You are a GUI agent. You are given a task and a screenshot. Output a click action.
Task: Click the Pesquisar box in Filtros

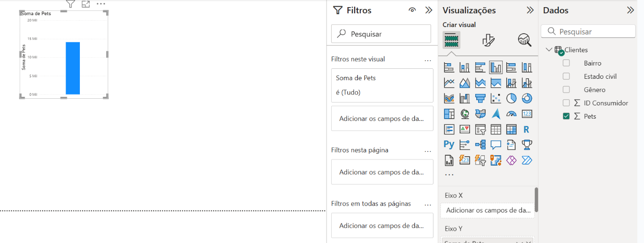pyautogui.click(x=381, y=34)
